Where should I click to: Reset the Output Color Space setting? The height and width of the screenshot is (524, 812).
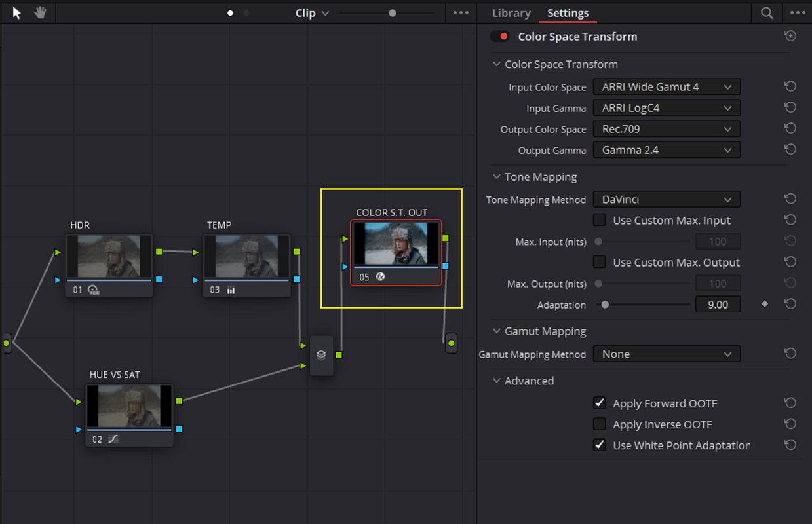click(790, 128)
